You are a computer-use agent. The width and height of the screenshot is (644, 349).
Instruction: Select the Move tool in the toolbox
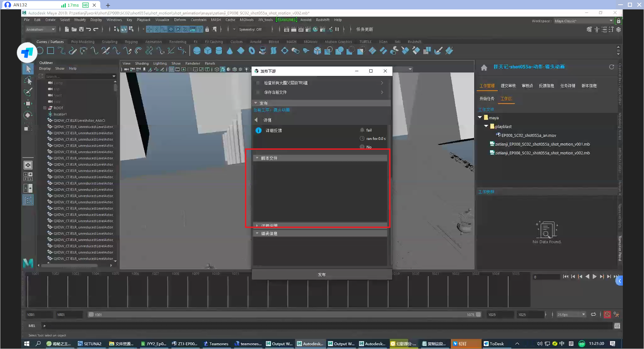(28, 103)
